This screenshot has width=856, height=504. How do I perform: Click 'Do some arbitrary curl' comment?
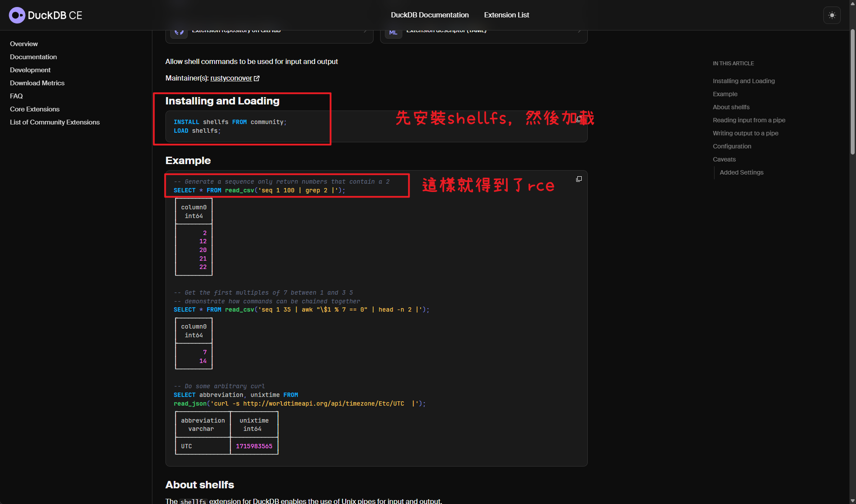[219, 386]
